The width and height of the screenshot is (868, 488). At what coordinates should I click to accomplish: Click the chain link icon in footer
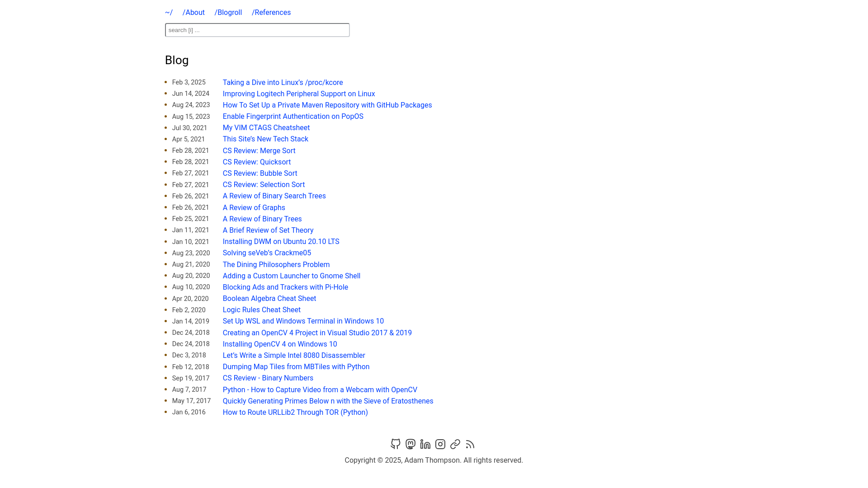(455, 444)
